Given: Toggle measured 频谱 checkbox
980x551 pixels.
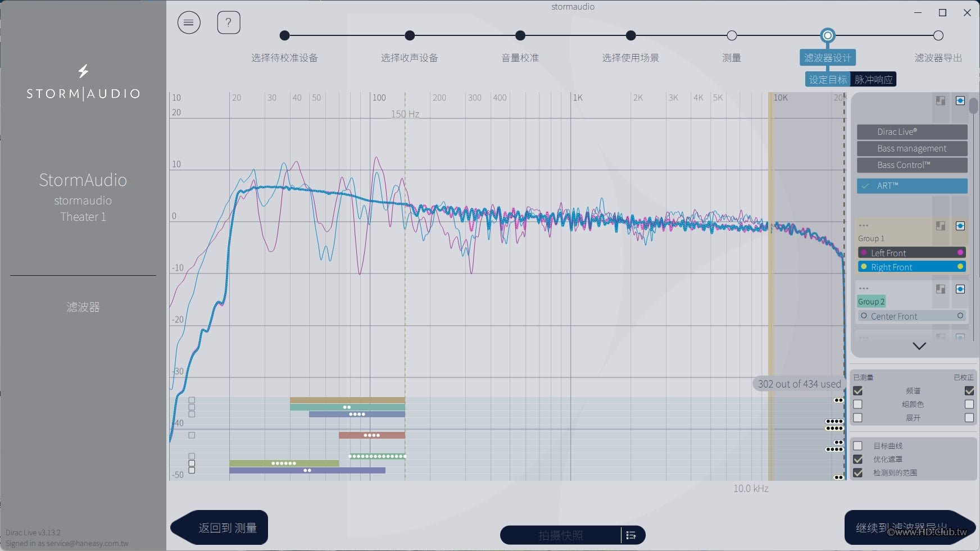Looking at the screenshot, I should (857, 391).
